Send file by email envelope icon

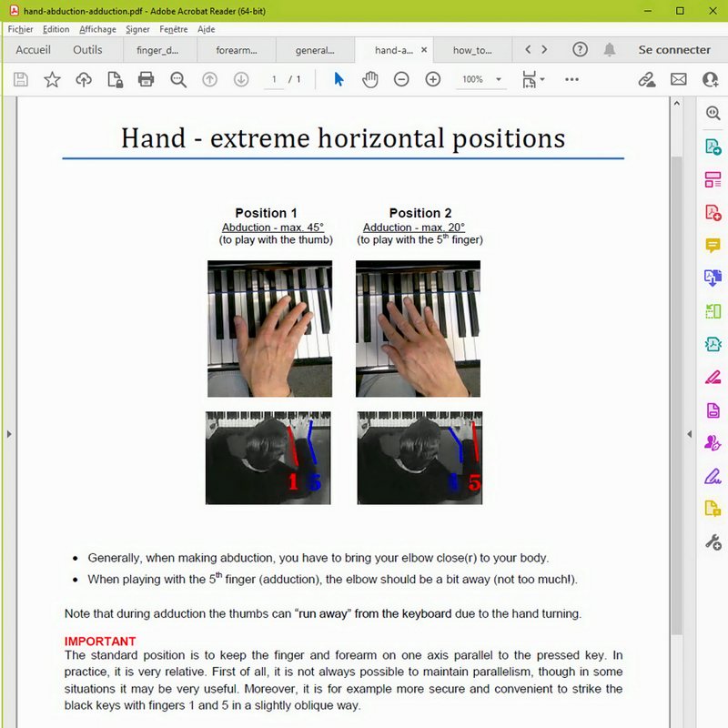pos(678,80)
